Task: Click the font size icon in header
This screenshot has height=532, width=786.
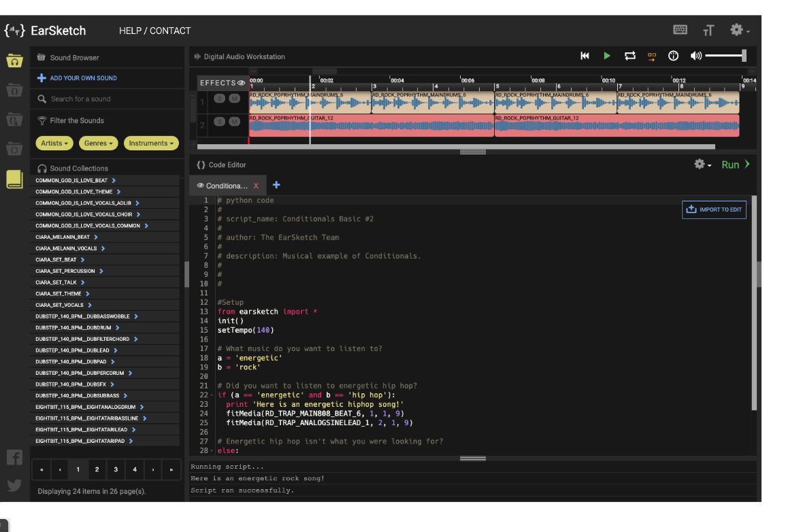Action: coord(708,31)
